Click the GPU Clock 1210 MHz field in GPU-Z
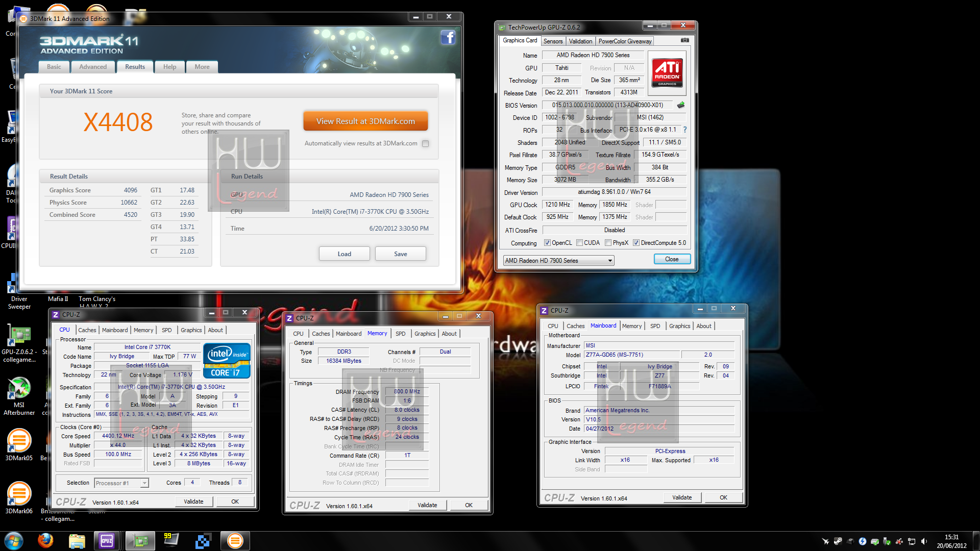 click(x=558, y=205)
